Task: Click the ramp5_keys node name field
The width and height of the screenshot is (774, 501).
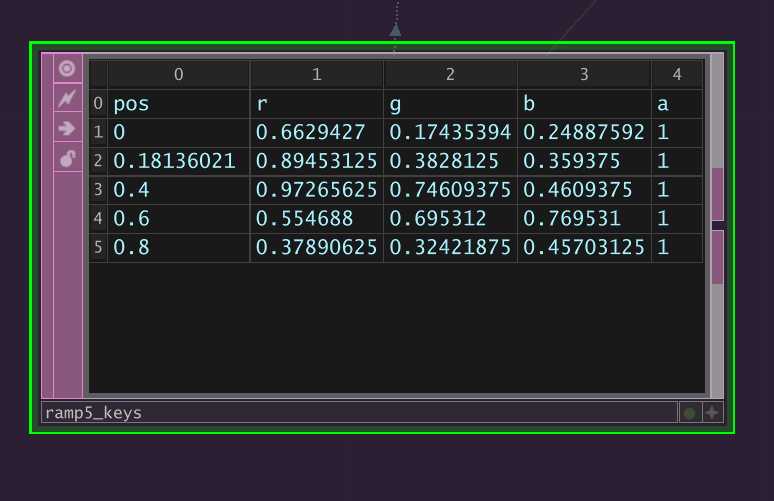Action: pyautogui.click(x=358, y=413)
